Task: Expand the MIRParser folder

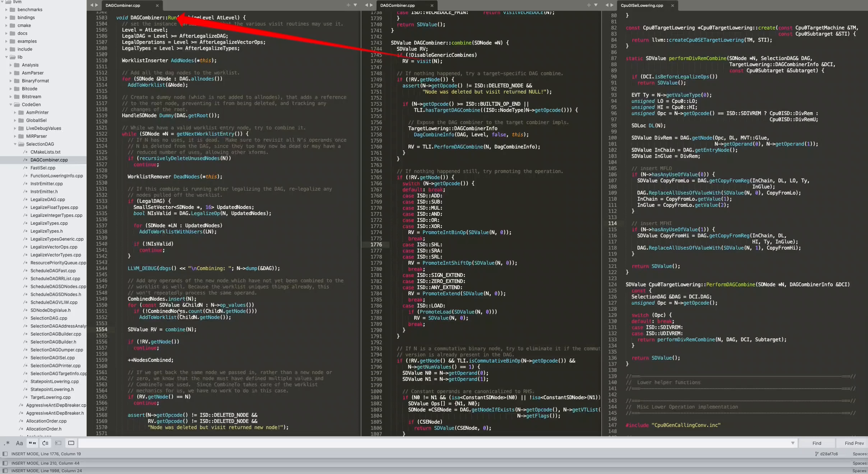Action: coord(15,136)
